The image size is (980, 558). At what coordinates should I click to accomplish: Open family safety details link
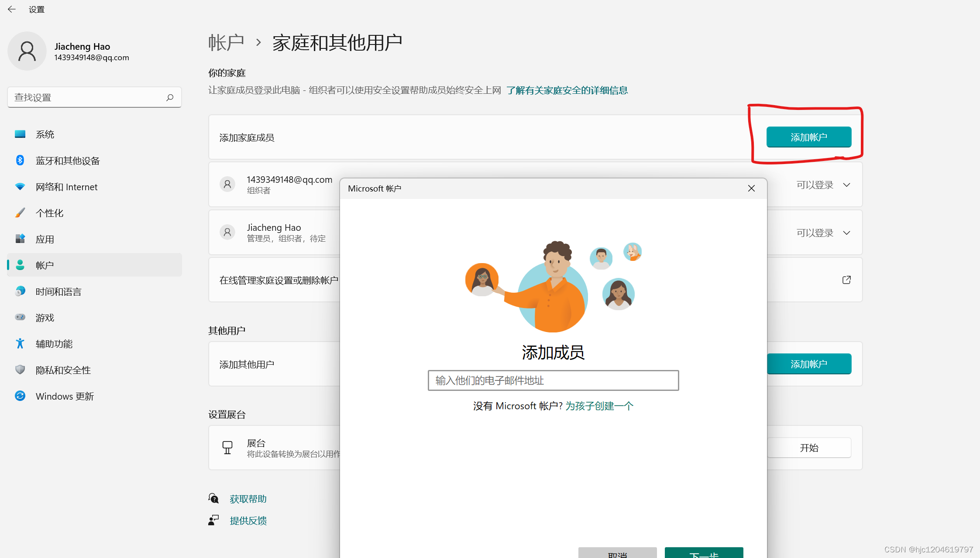point(567,90)
